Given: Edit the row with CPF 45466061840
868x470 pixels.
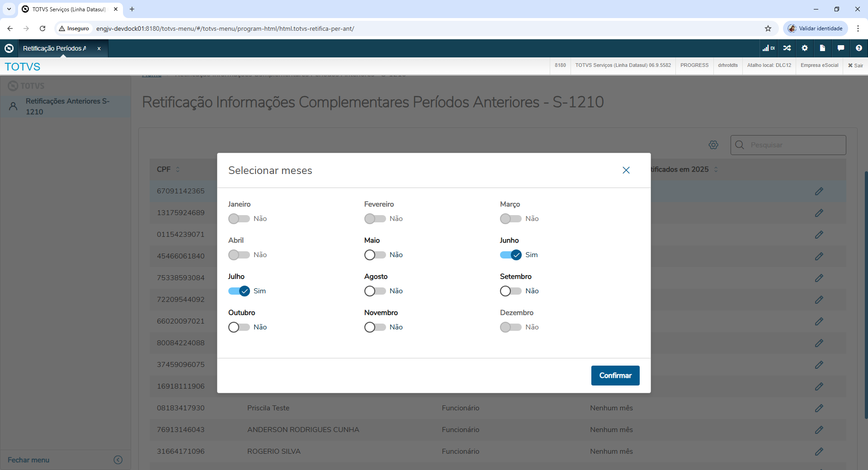Looking at the screenshot, I should pyautogui.click(x=819, y=256).
